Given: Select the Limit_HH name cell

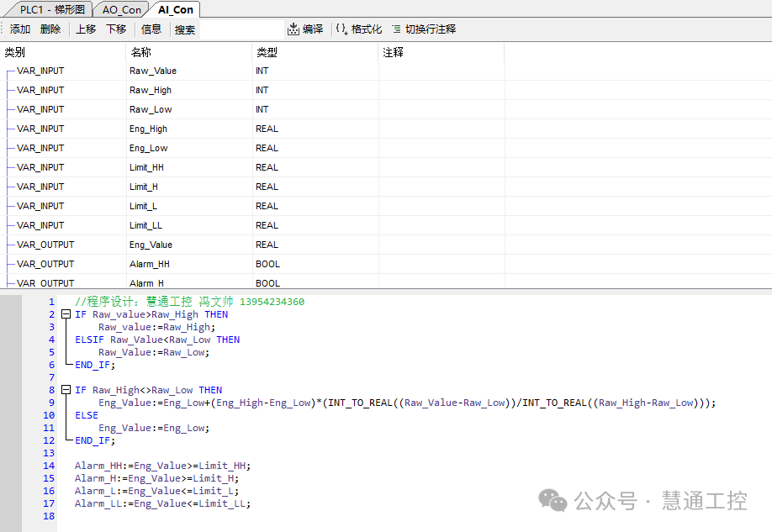Looking at the screenshot, I should pos(189,167).
